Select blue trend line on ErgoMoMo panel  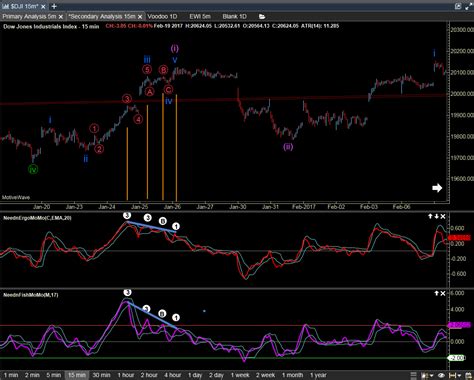click(151, 226)
